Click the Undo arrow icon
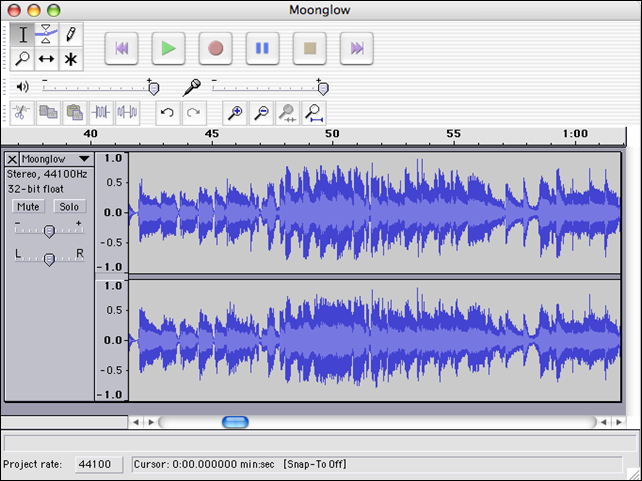 (167, 112)
